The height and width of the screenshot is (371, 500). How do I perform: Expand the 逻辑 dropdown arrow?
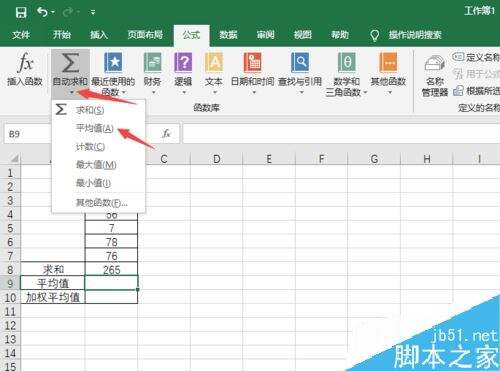coord(184,92)
